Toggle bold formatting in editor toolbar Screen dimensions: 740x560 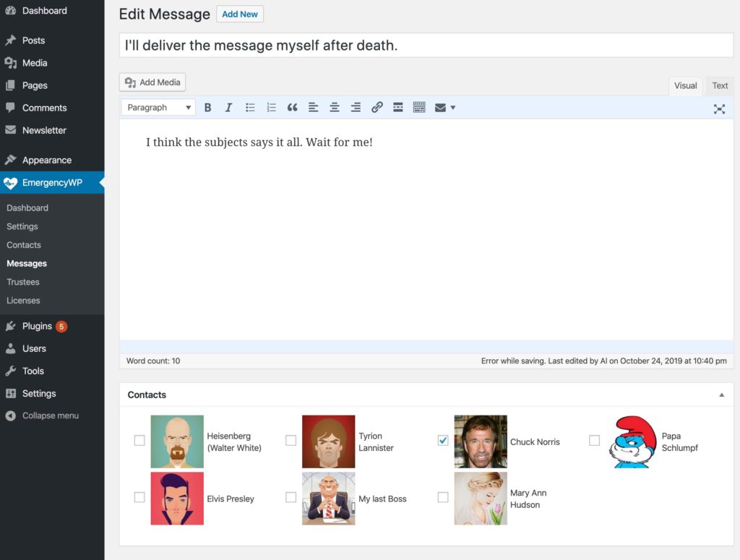[x=207, y=108]
